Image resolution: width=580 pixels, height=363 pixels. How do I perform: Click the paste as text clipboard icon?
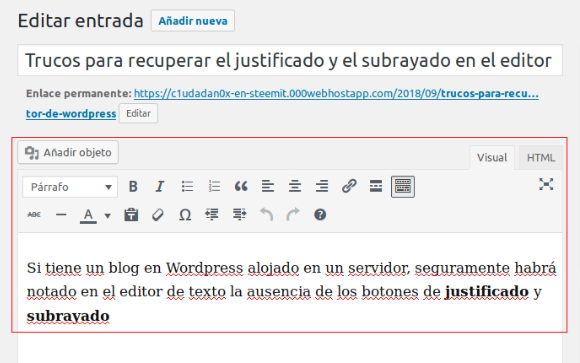pos(131,215)
